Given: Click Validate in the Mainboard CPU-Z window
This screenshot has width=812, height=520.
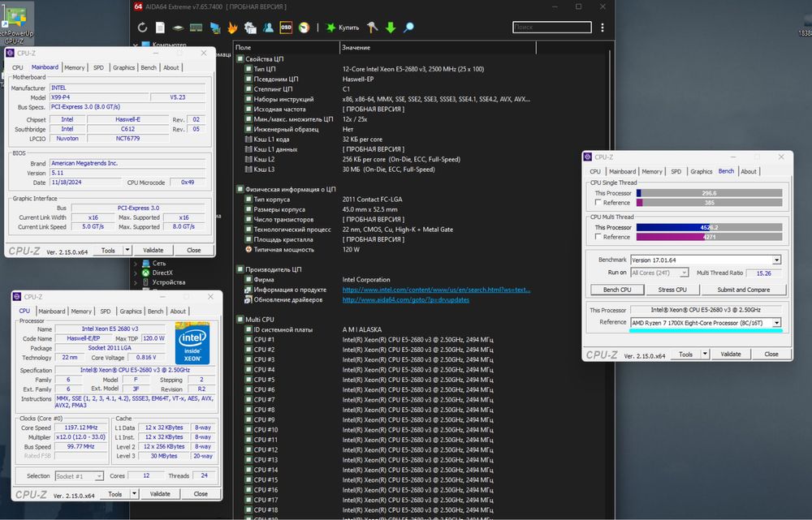Looking at the screenshot, I should [153, 251].
